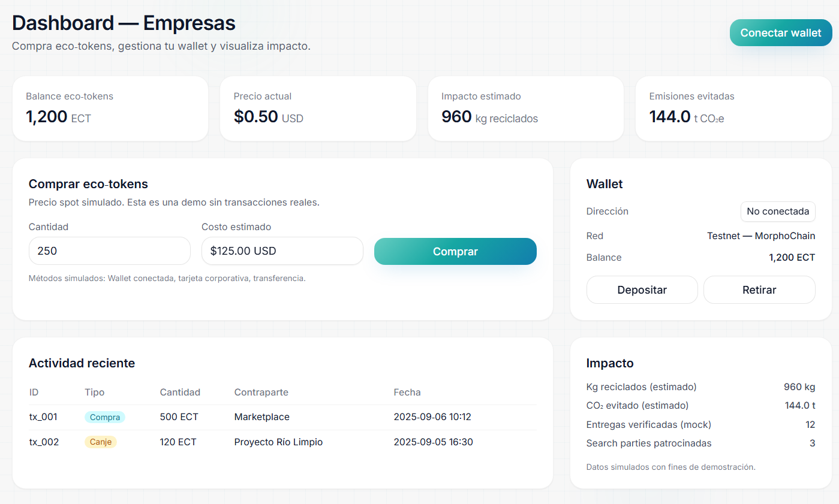Click the Dashboard — Empresas heading
This screenshot has height=504, width=839.
[x=124, y=23]
